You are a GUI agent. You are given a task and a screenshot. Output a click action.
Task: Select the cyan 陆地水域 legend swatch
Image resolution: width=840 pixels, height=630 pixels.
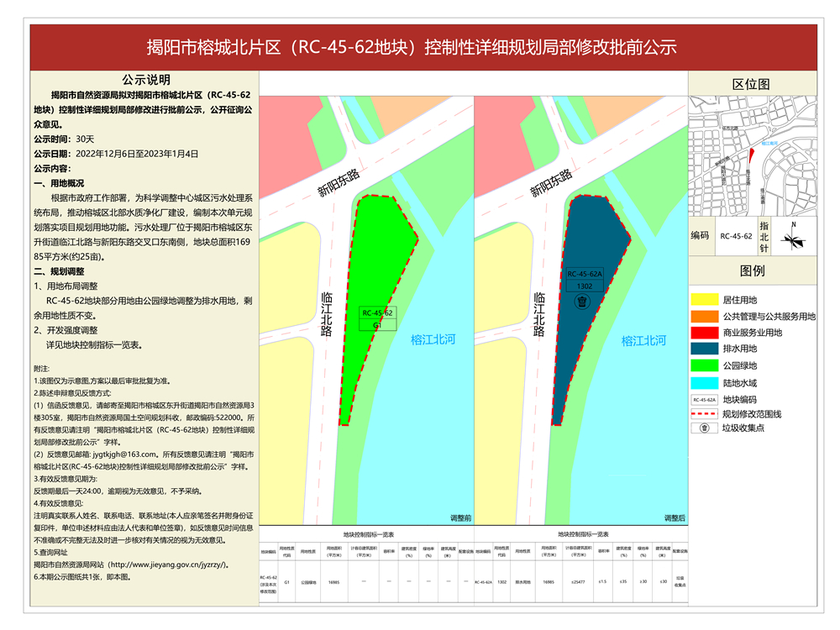(x=704, y=383)
